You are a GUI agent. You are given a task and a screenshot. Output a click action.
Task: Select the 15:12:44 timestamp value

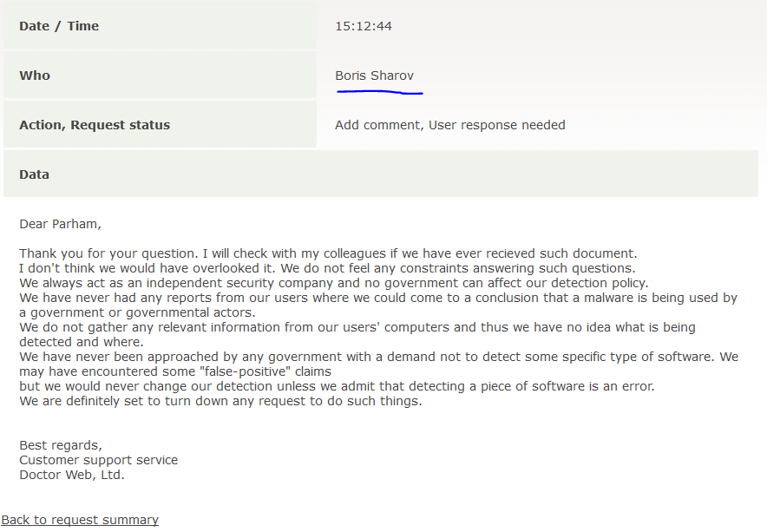pyautogui.click(x=364, y=26)
